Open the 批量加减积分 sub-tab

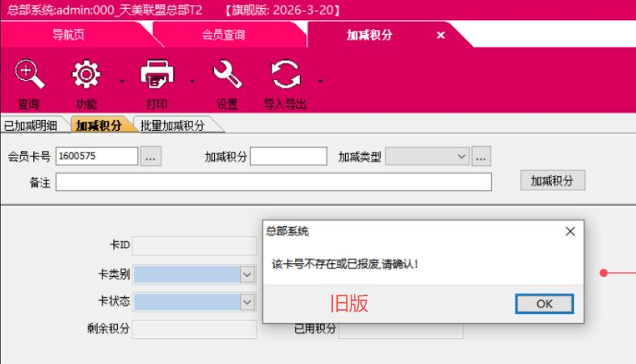click(x=172, y=126)
